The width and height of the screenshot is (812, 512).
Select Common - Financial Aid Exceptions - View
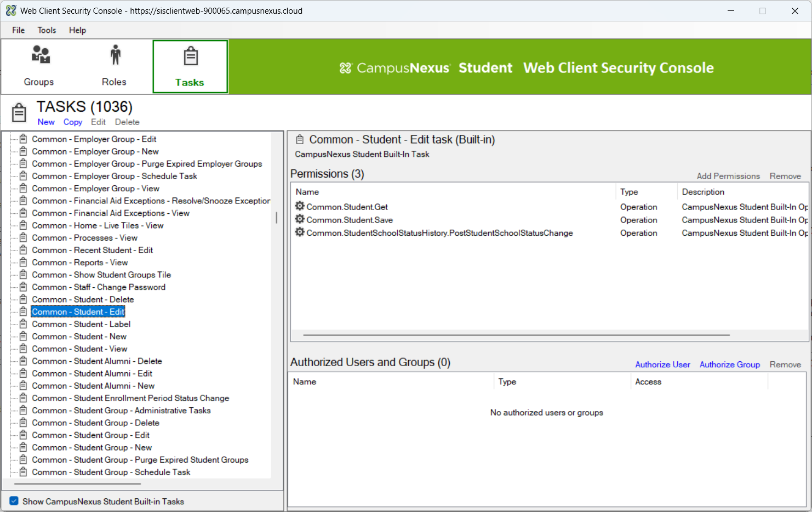tap(111, 213)
